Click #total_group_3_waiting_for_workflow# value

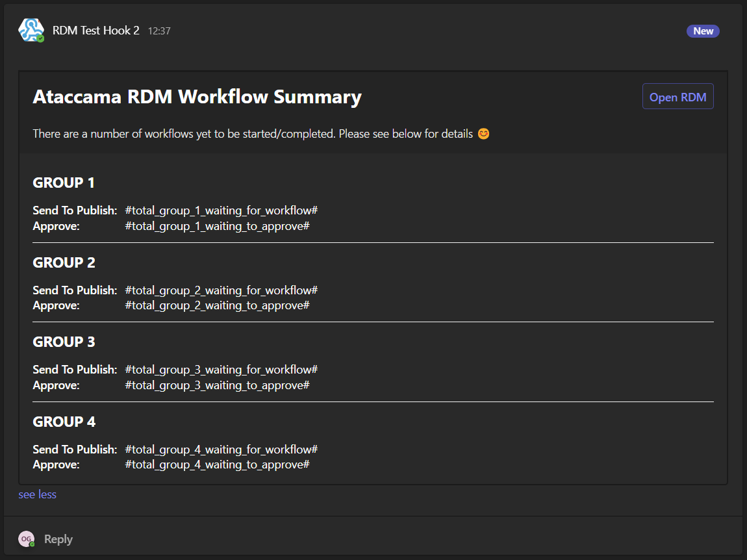click(x=221, y=370)
